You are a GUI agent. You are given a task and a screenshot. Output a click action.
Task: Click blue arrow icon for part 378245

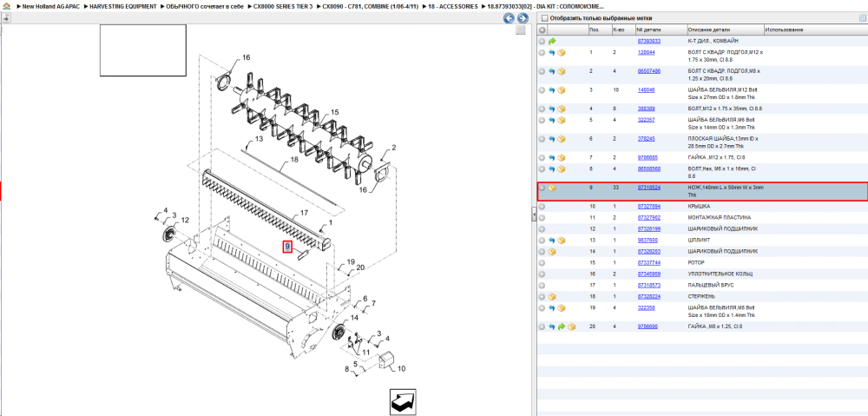[x=552, y=139]
